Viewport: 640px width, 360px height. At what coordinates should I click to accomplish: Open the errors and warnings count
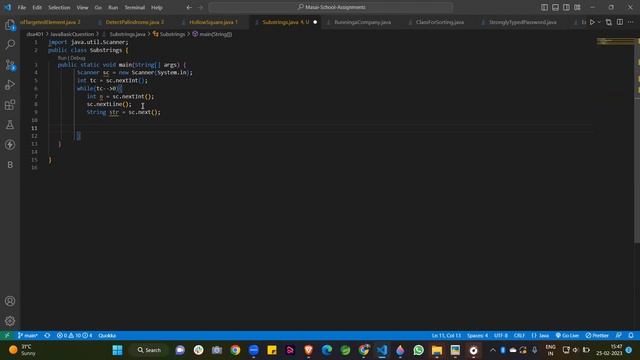tap(74, 335)
